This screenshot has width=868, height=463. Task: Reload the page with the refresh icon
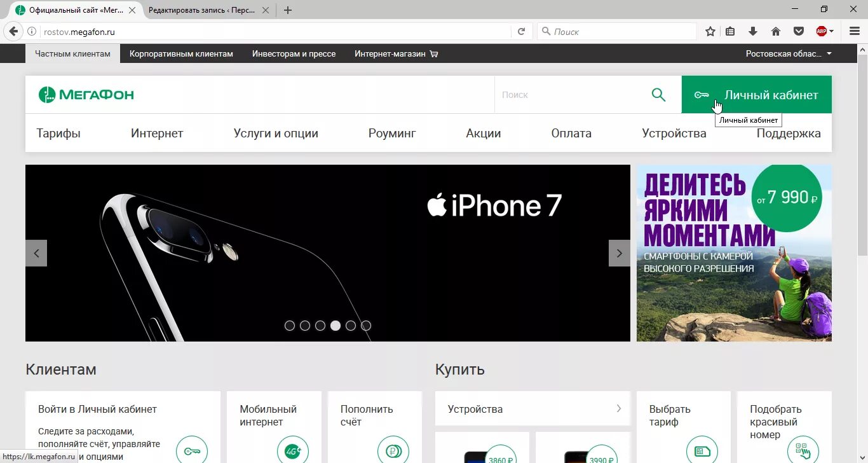pyautogui.click(x=521, y=31)
